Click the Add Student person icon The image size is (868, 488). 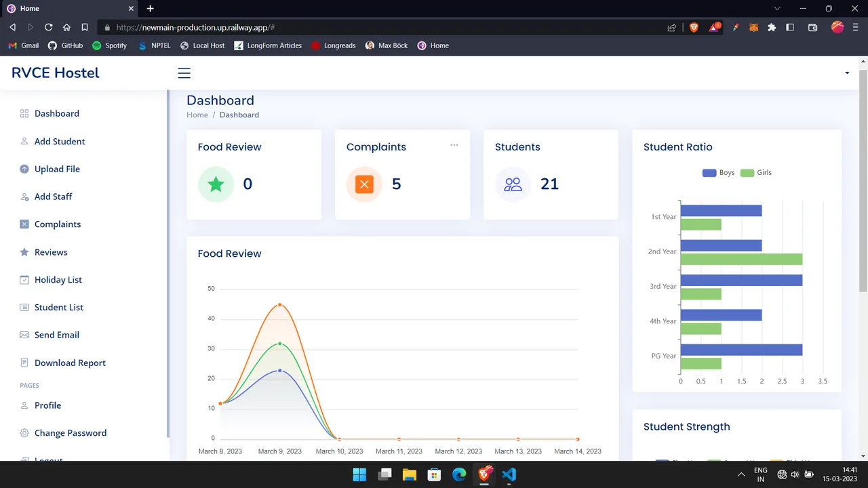pos(24,142)
